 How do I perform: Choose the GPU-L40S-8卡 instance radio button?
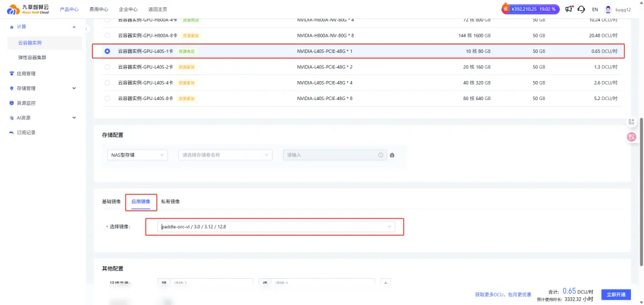click(x=107, y=98)
